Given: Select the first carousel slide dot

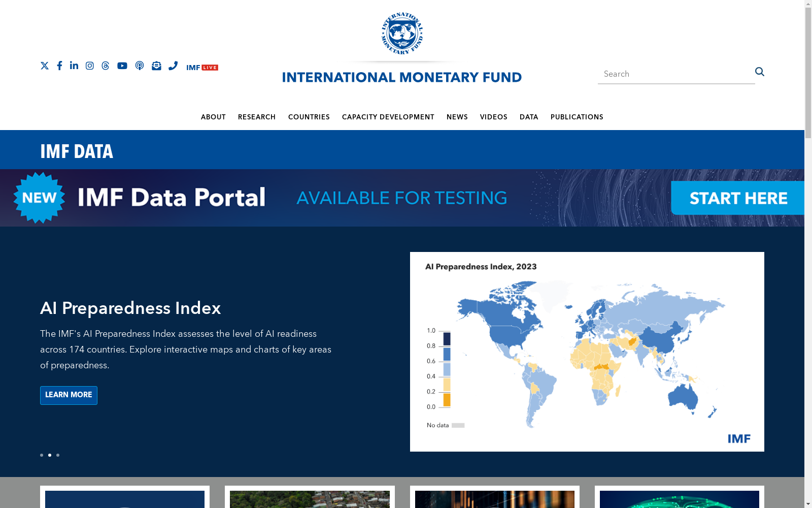Looking at the screenshot, I should click(42, 455).
